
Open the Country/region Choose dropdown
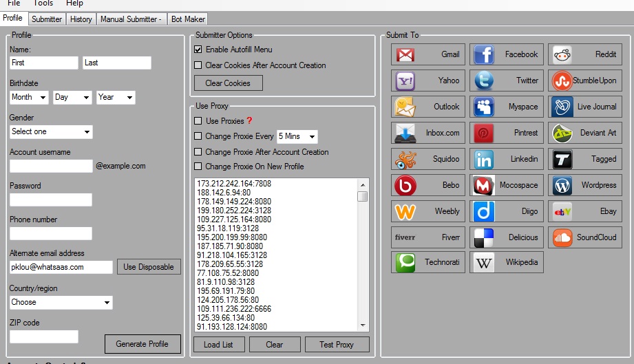tap(61, 302)
